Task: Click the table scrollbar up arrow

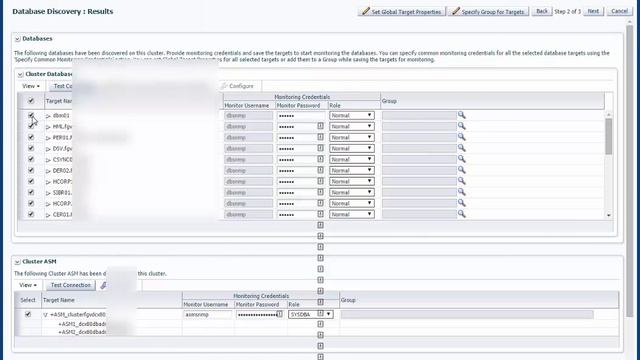Action: coord(609,115)
